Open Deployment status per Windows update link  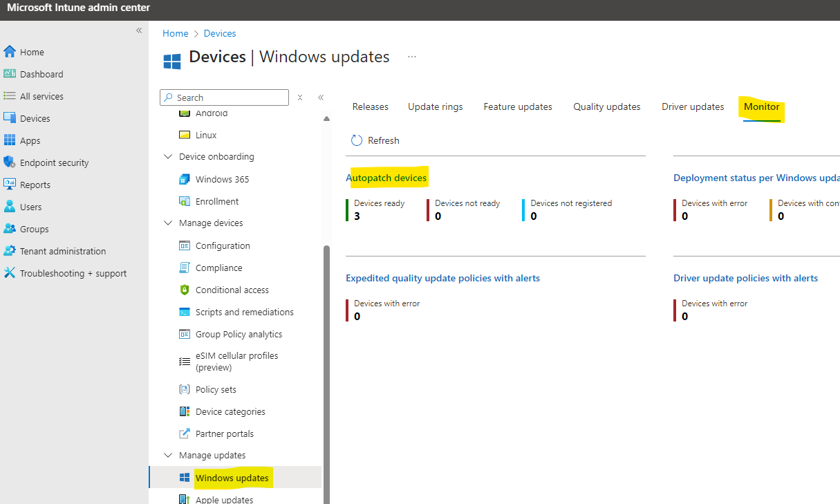tap(756, 178)
